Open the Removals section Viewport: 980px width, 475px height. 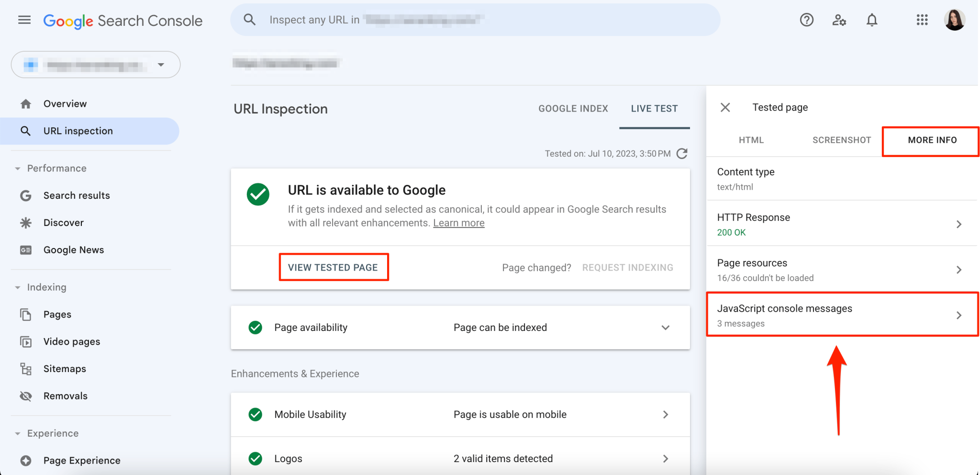tap(66, 396)
